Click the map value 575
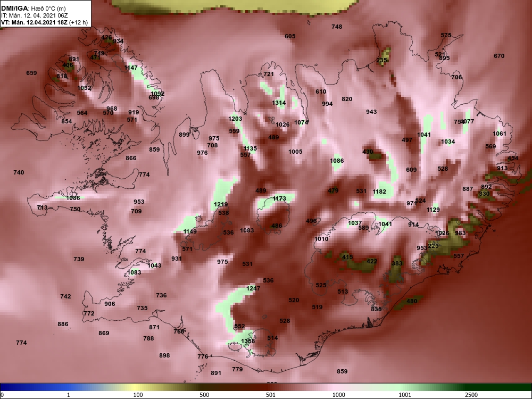532x399 pixels. click(446, 35)
